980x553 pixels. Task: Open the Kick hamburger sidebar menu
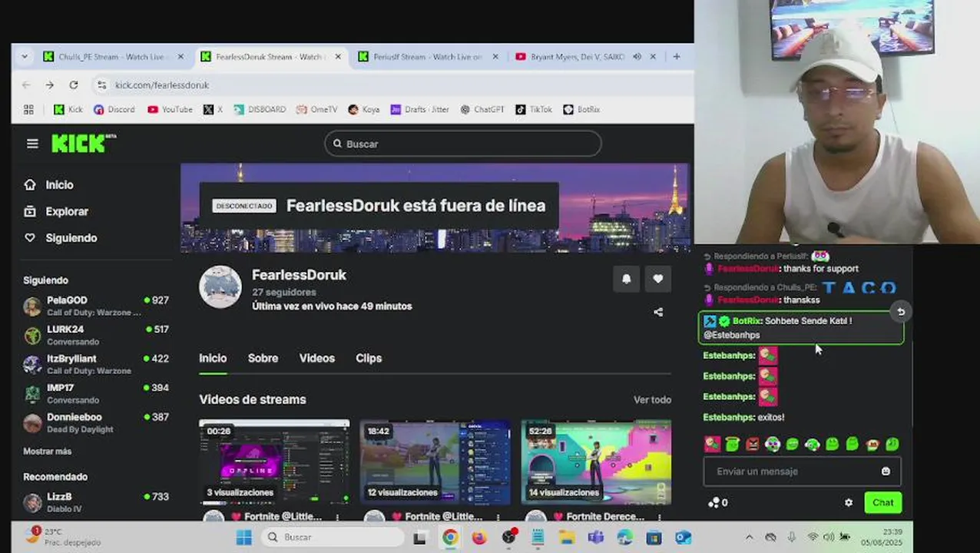(32, 144)
